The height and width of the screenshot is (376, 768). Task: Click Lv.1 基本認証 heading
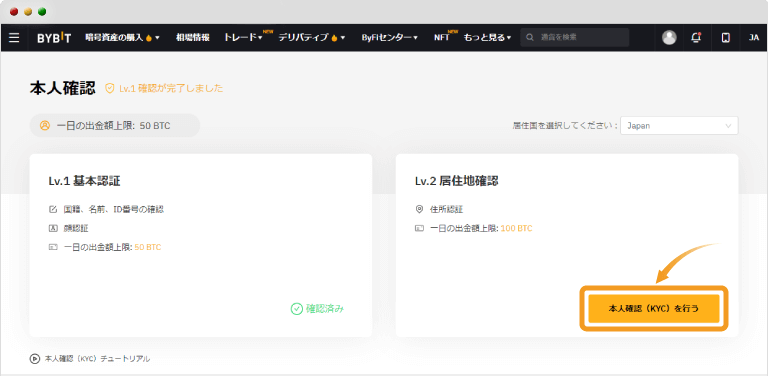(x=84, y=181)
